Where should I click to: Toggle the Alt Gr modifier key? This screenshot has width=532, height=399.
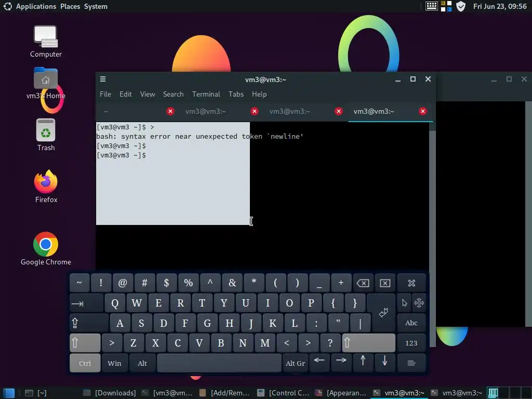pos(295,363)
